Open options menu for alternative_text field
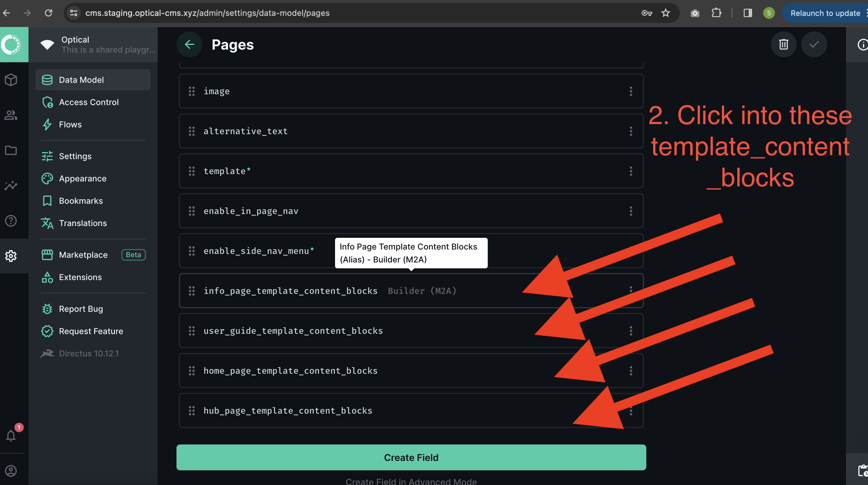Screen dimensions: 868x485 631,131
